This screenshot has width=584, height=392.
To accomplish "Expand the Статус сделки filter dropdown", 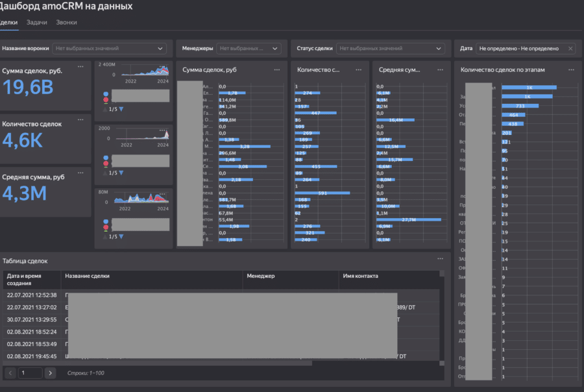I will pyautogui.click(x=391, y=49).
